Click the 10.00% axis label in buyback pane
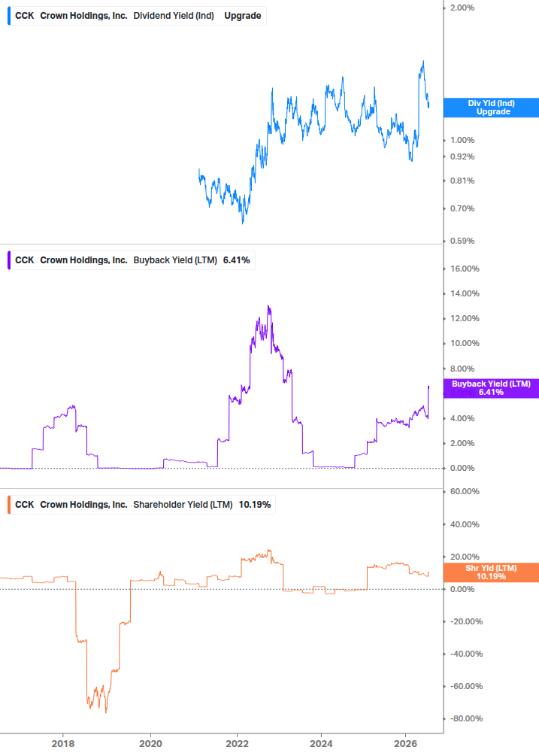The height and width of the screenshot is (756, 539). [465, 343]
